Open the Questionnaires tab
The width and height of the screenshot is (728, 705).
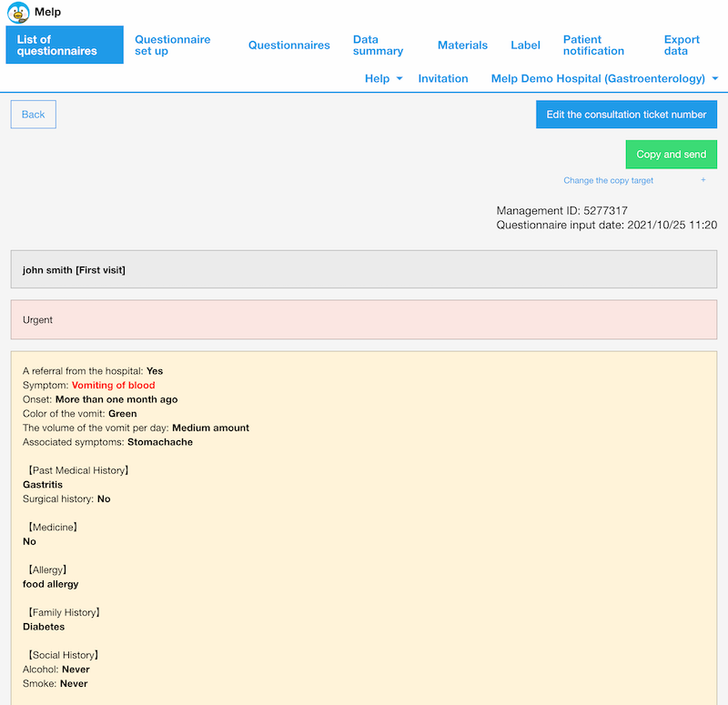click(288, 45)
